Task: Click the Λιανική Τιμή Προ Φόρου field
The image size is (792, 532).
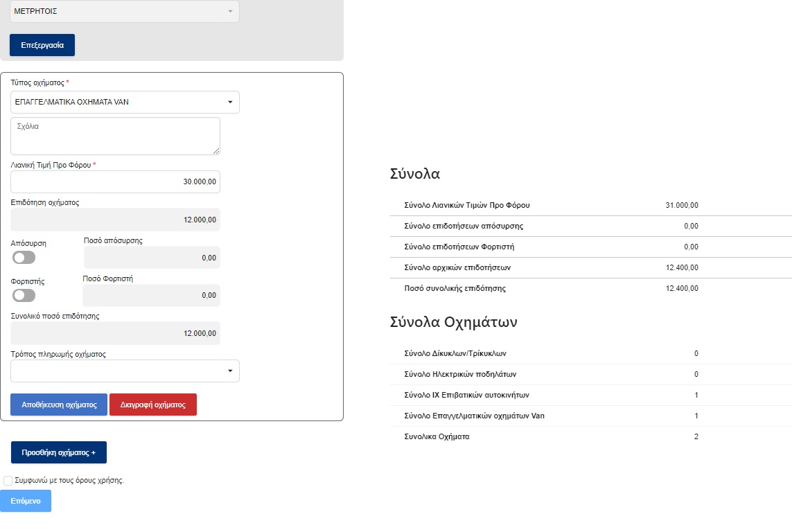Action: [115, 181]
